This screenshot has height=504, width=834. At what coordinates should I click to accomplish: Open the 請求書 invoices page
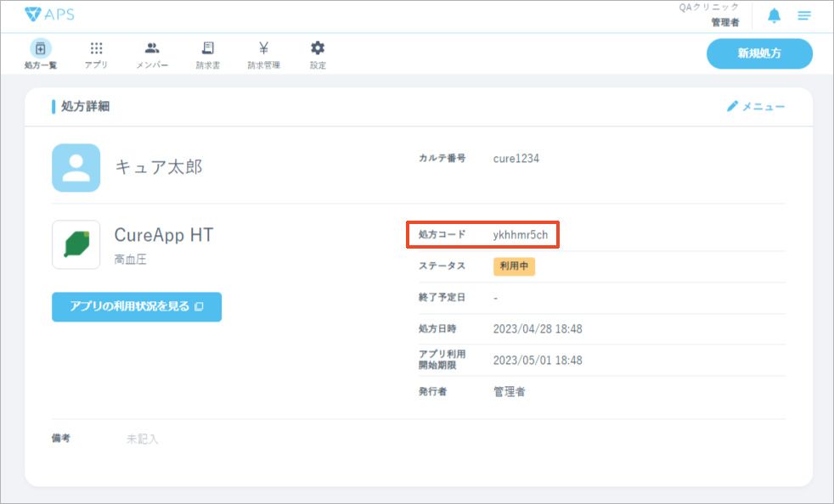(x=208, y=55)
